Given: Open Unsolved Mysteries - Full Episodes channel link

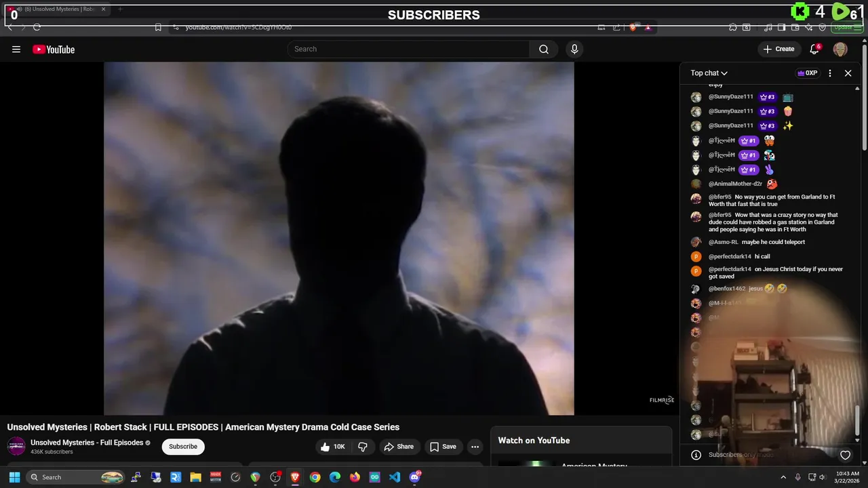Looking at the screenshot, I should tap(87, 443).
